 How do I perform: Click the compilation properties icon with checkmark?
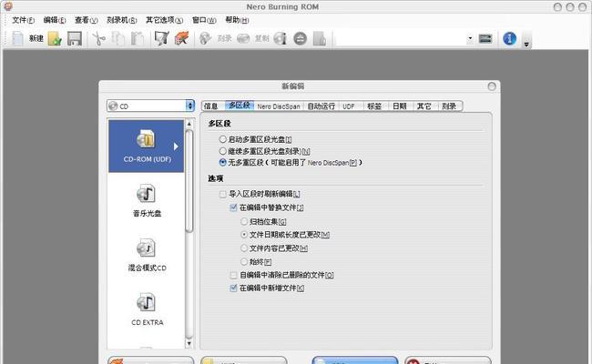[161, 38]
